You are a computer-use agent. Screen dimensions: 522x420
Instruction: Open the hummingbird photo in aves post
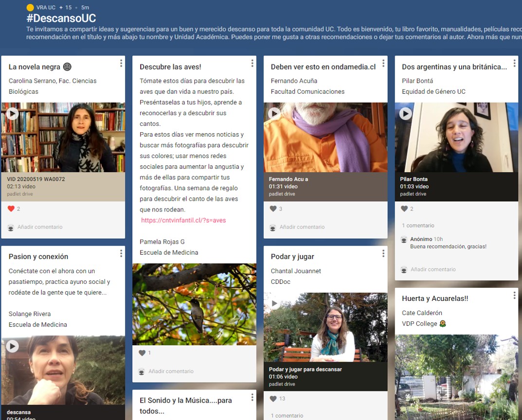pos(194,304)
